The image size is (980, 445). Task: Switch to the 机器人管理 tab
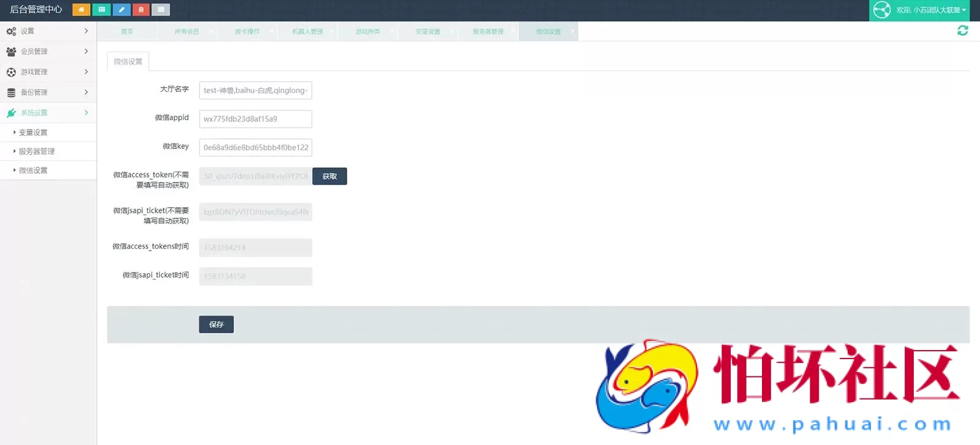point(307,32)
